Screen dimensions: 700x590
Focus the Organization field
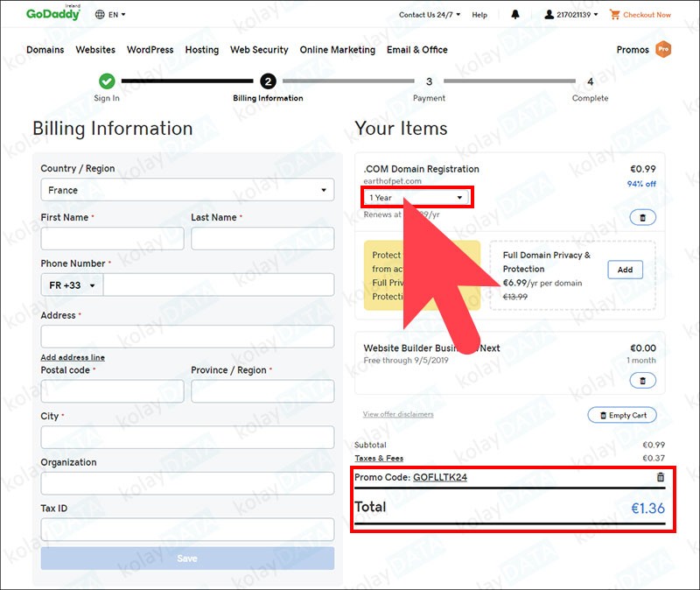[187, 483]
